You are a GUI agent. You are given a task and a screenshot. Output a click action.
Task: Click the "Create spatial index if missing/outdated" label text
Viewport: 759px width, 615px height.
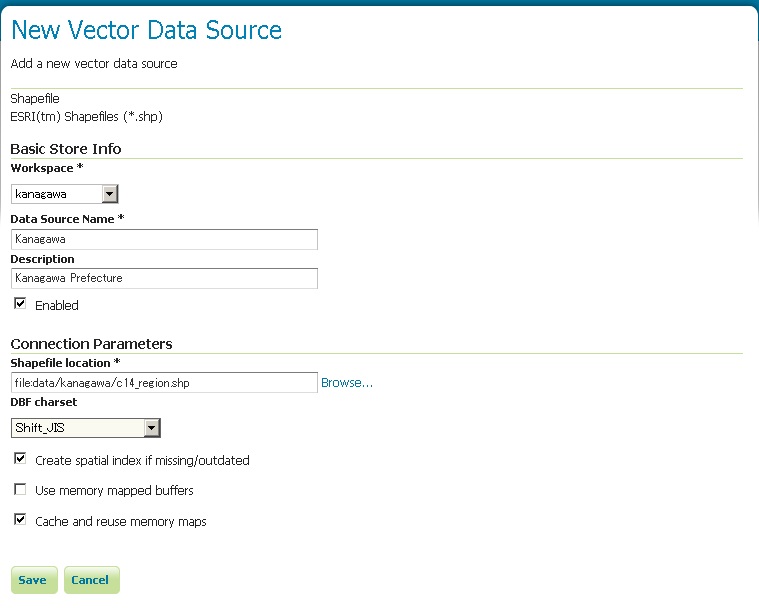[x=142, y=461]
